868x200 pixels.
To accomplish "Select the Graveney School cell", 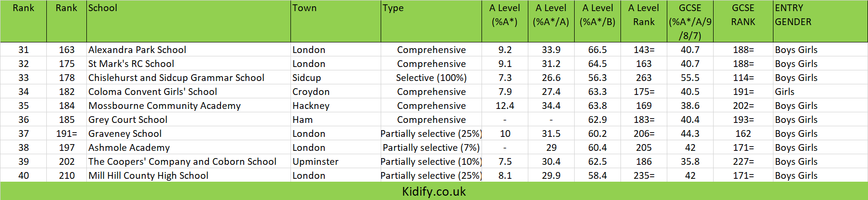I will 189,133.
